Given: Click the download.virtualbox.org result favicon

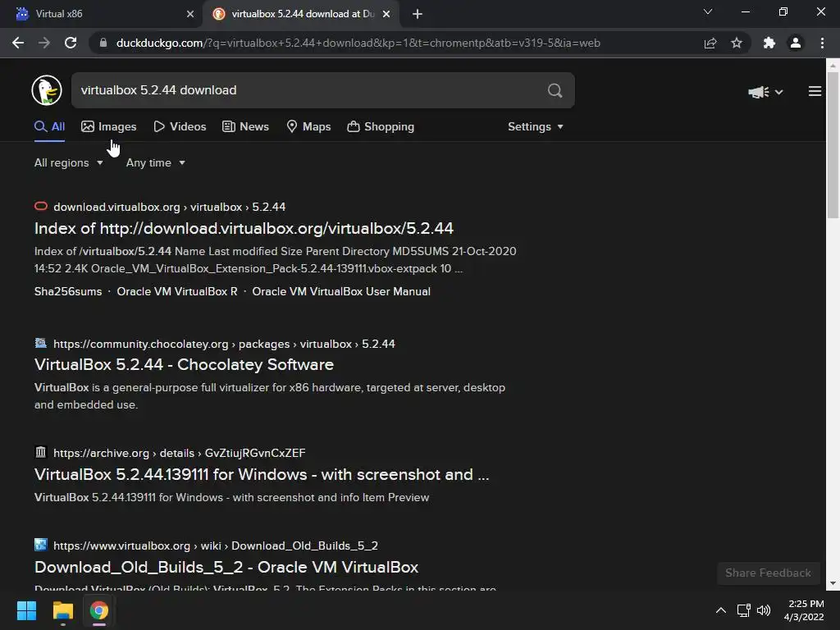Looking at the screenshot, I should tap(41, 206).
